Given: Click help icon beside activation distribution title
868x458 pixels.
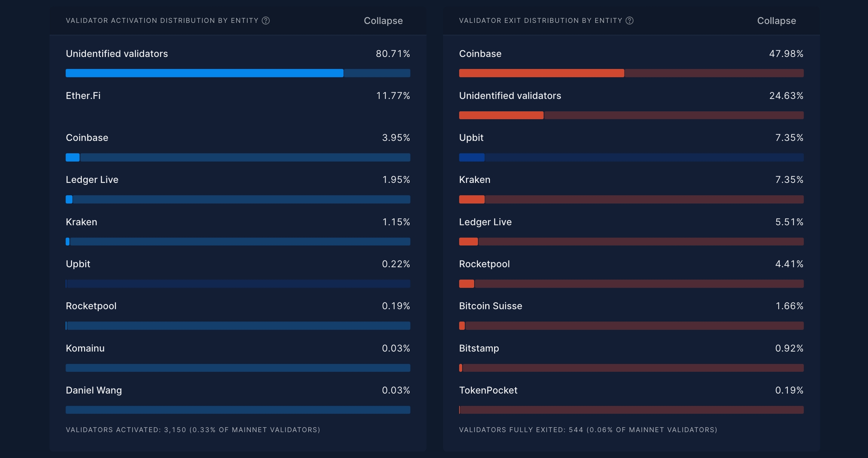Looking at the screenshot, I should (x=266, y=21).
